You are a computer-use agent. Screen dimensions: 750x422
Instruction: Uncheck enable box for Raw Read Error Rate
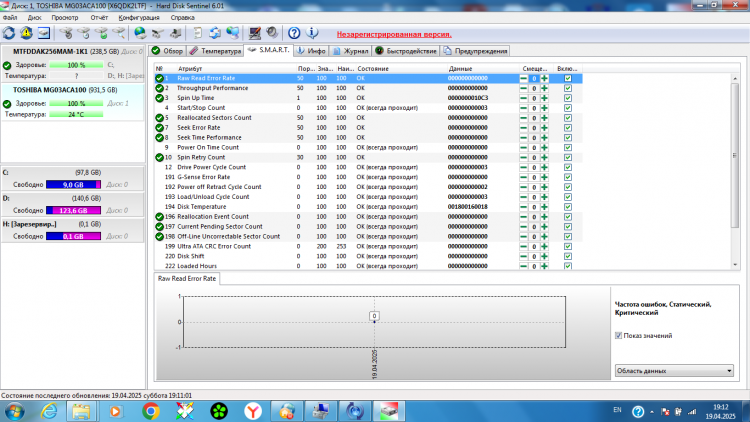pos(568,78)
